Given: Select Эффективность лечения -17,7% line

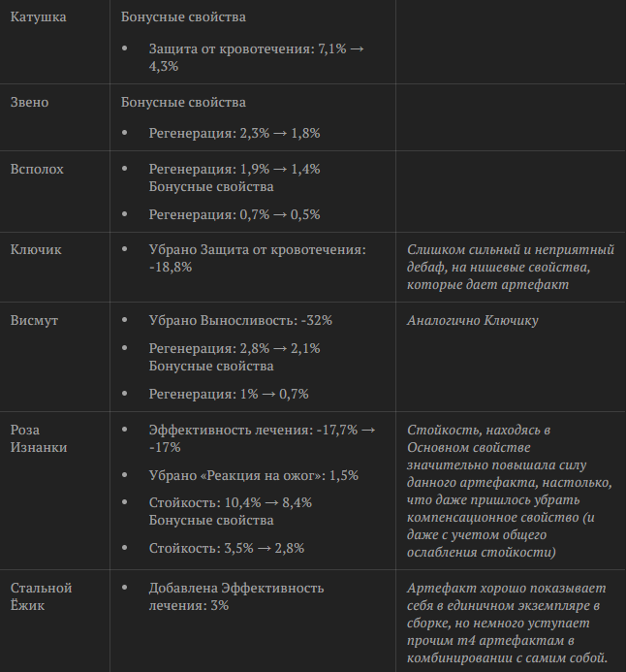Looking at the screenshot, I should 262,438.
